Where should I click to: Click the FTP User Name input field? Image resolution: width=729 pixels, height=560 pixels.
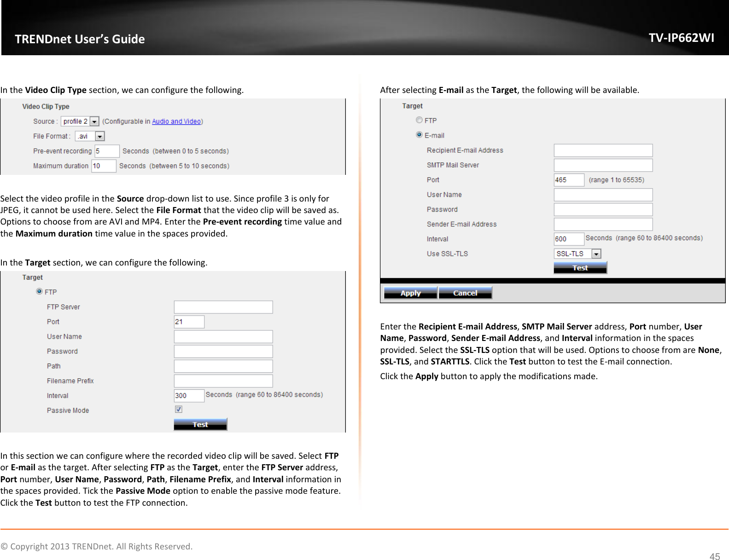[223, 336]
